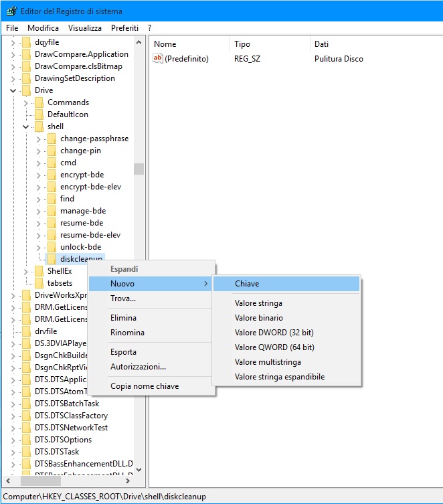443x504 pixels.
Task: Select the resume-bde-elev key
Action: (90, 236)
